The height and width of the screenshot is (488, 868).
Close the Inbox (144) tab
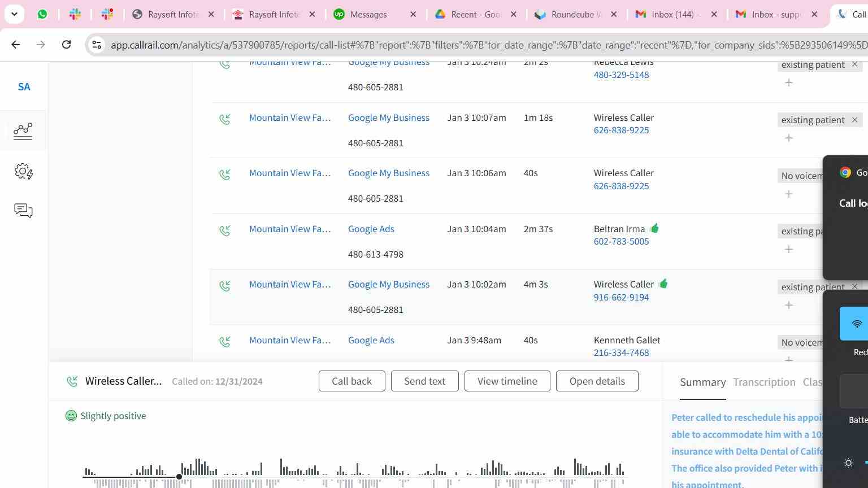click(714, 14)
